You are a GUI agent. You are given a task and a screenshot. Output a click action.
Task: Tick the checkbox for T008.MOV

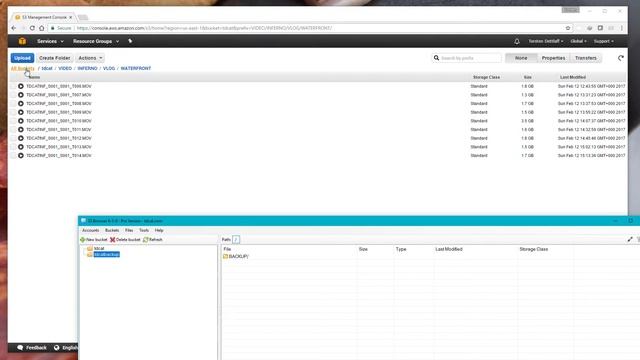(x=13, y=104)
